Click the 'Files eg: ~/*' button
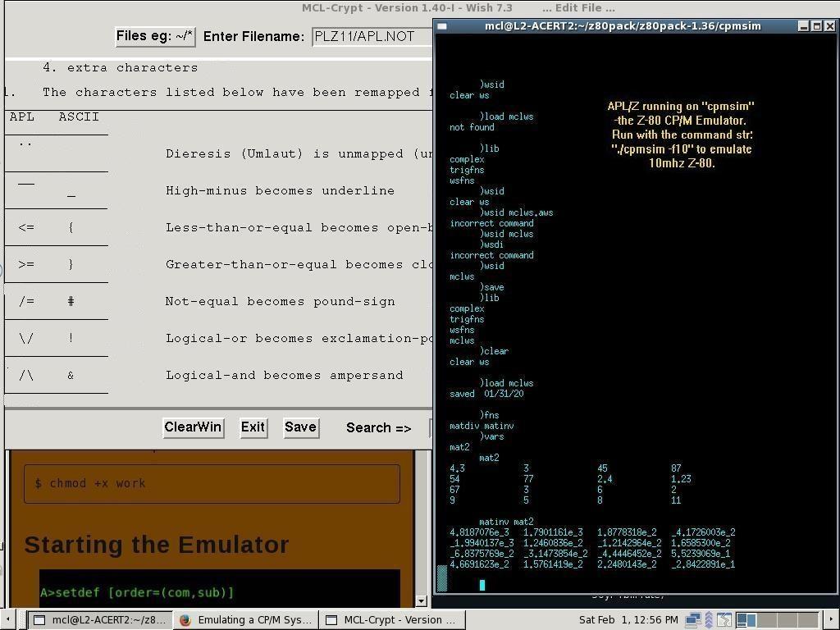Viewport: 840px width, 630px height. point(155,36)
